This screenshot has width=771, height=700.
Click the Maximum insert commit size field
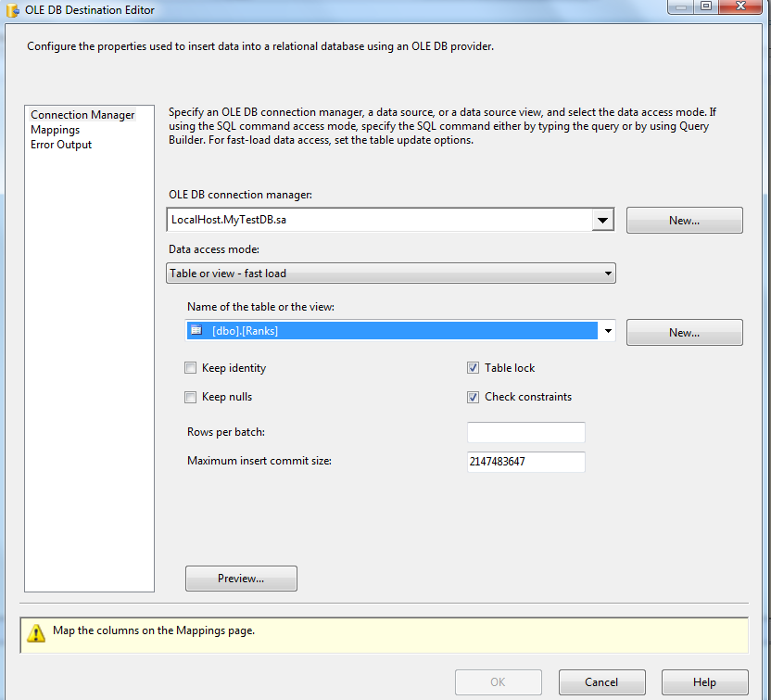pos(526,462)
